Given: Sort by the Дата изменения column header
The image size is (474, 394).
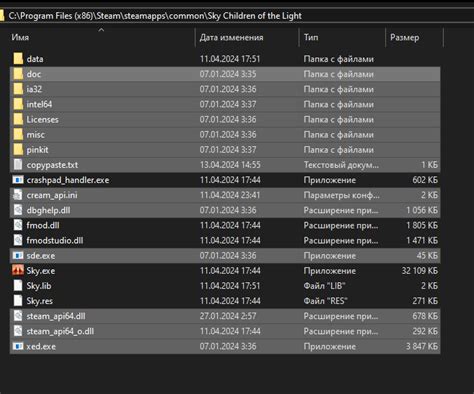Looking at the screenshot, I should 247,37.
